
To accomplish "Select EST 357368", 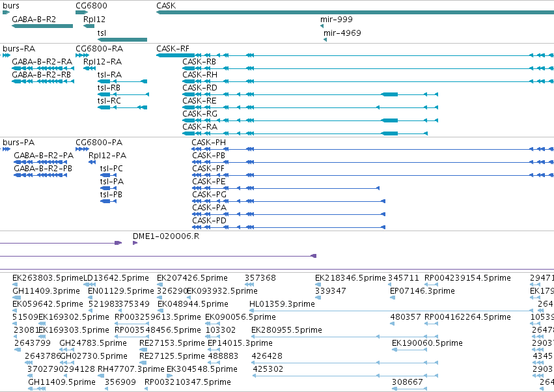I will [260, 278].
